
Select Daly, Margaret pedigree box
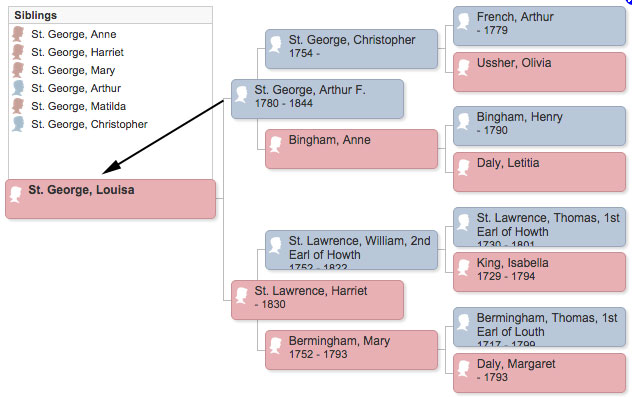coord(539,373)
